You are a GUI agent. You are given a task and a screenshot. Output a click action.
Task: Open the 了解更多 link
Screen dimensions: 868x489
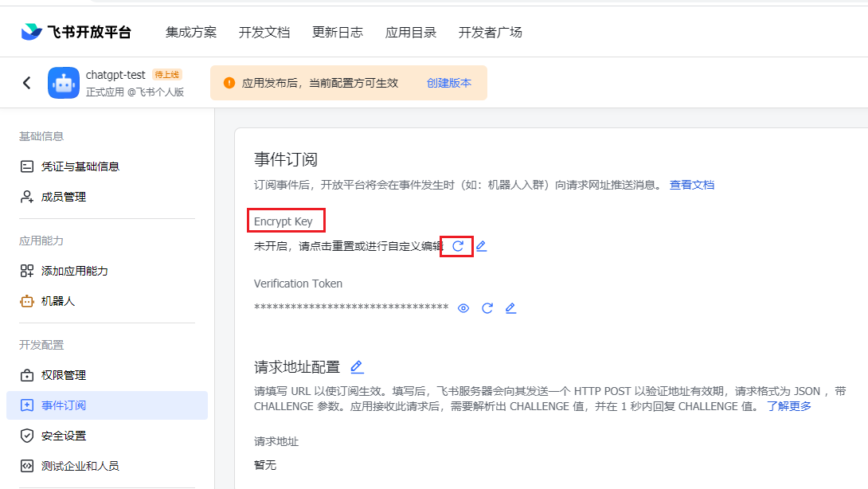789,406
